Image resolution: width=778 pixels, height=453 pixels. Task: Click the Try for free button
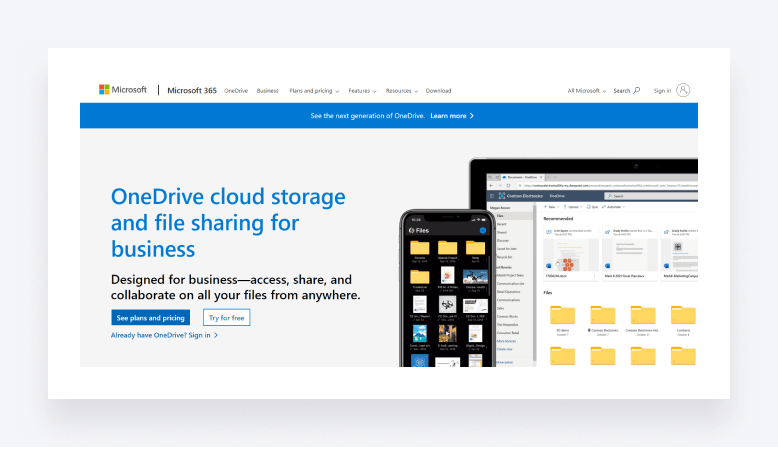(226, 318)
